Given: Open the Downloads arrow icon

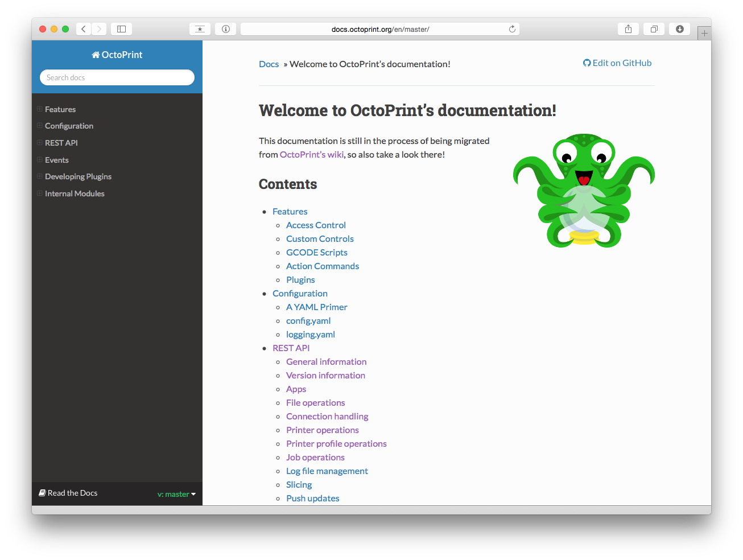Looking at the screenshot, I should pyautogui.click(x=679, y=29).
